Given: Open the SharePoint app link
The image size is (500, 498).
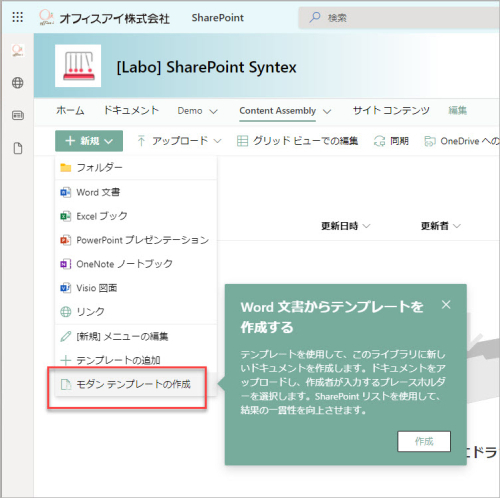Looking at the screenshot, I should (217, 18).
